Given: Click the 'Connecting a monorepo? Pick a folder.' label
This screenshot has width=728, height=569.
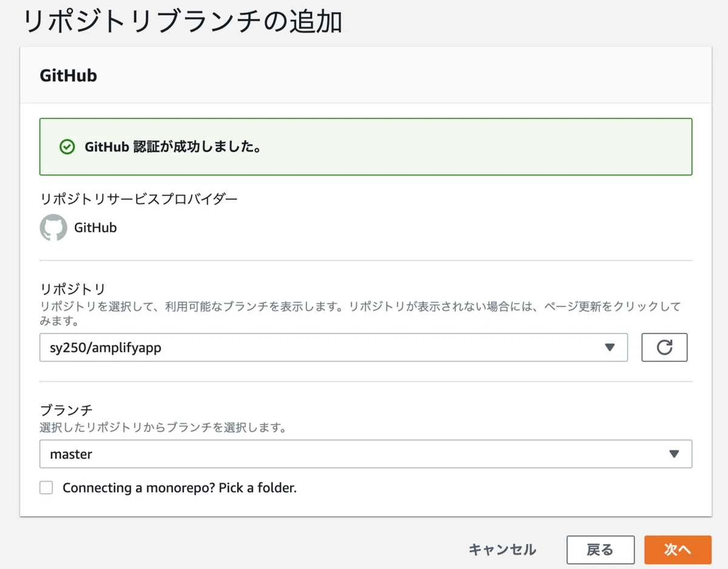Looking at the screenshot, I should click(180, 488).
